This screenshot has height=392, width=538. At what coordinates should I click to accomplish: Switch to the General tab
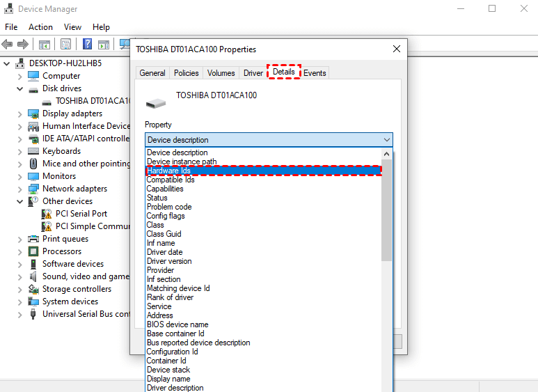click(x=152, y=73)
